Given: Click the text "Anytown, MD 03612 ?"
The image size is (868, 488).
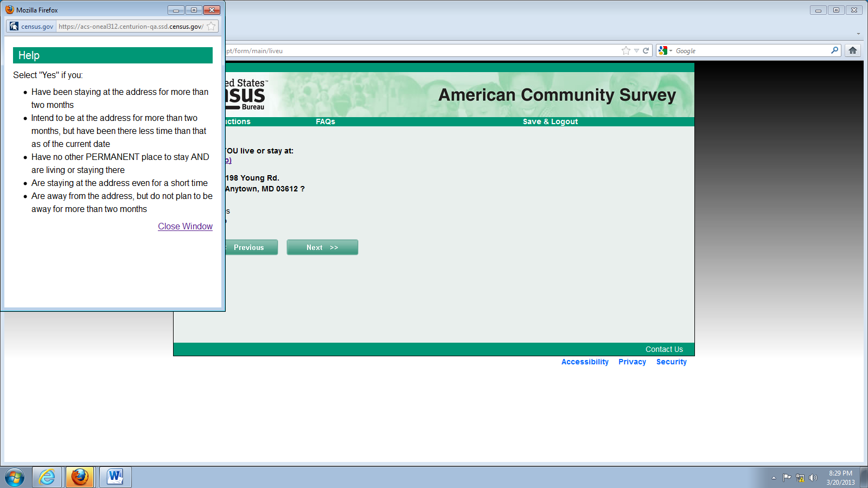Looking at the screenshot, I should point(265,189).
